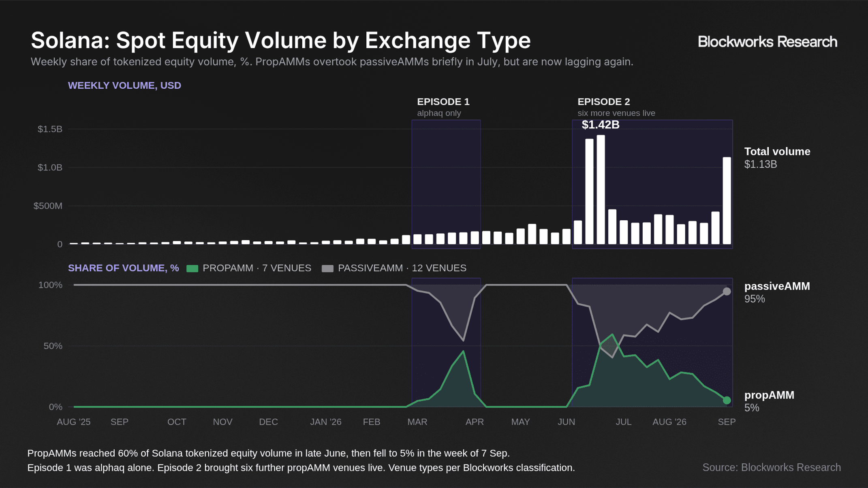This screenshot has width=868, height=488.
Task: Click the propAMM peak in Episode 1
Action: pyautogui.click(x=463, y=351)
